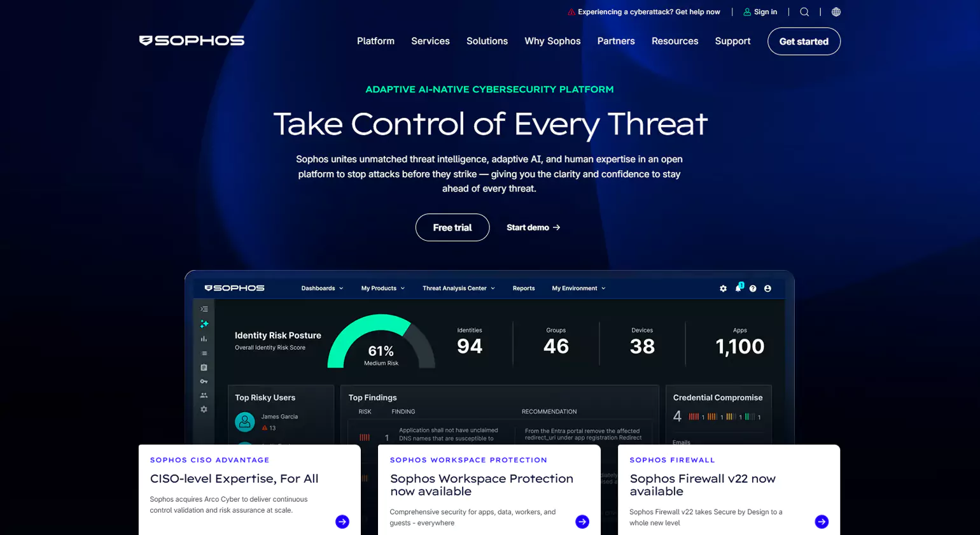Click the Free trial button
Image resolution: width=980 pixels, height=535 pixels.
[x=452, y=227]
